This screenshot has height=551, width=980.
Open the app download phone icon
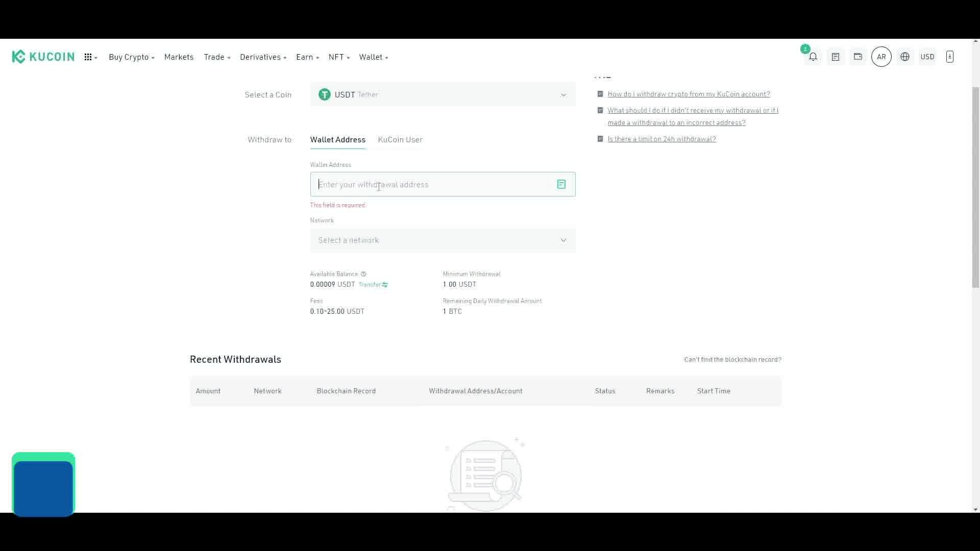(950, 57)
